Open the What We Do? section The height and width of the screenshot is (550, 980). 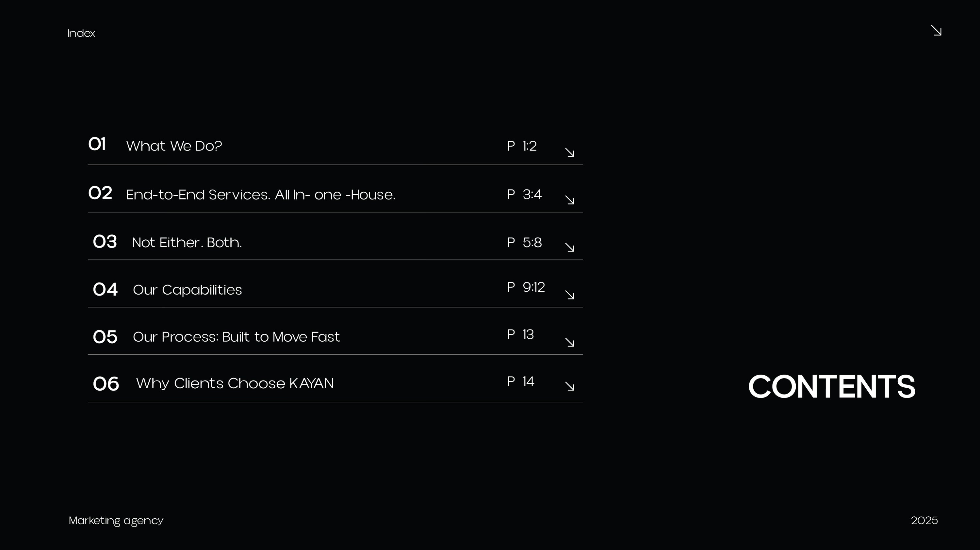[x=174, y=146]
